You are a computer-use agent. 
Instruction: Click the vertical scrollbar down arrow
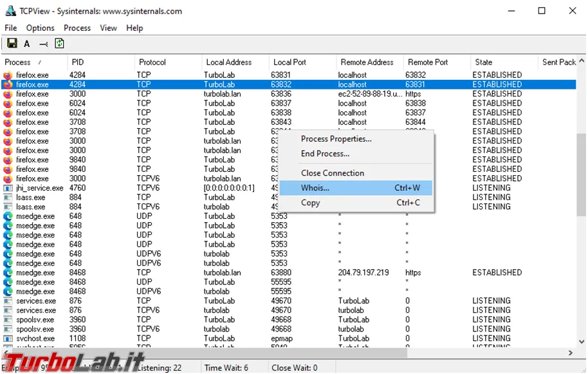click(582, 341)
